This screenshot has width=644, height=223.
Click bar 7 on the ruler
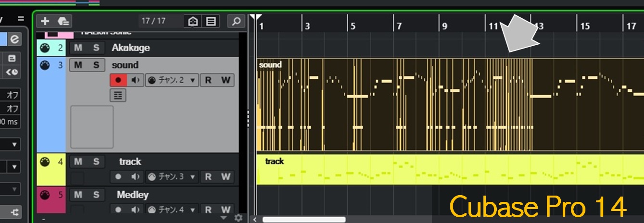[x=399, y=26]
